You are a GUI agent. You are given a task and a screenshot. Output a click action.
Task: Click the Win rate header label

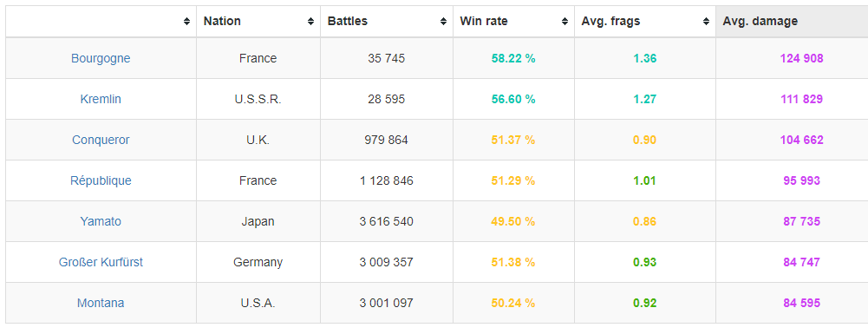click(484, 22)
